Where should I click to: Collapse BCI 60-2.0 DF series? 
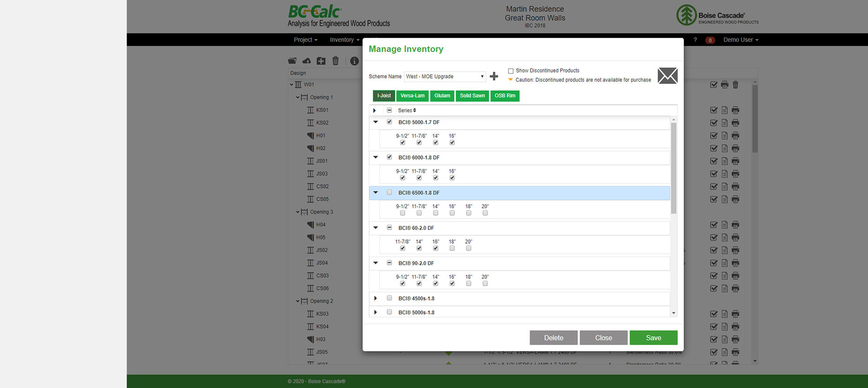pos(376,227)
